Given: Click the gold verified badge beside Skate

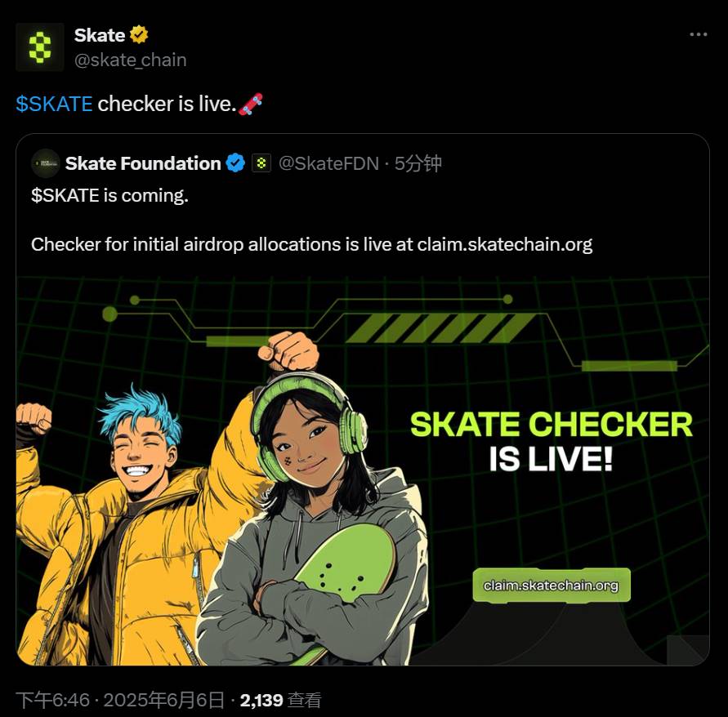Looking at the screenshot, I should pyautogui.click(x=139, y=35).
